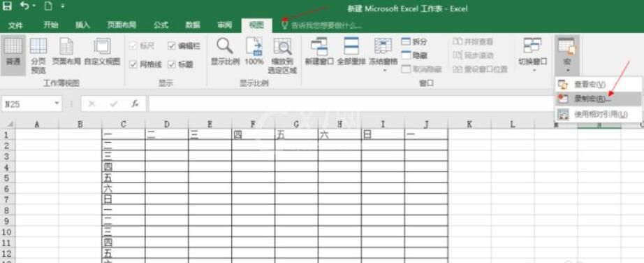Click the Undo arrow icon
The height and width of the screenshot is (263, 644).
24,6
